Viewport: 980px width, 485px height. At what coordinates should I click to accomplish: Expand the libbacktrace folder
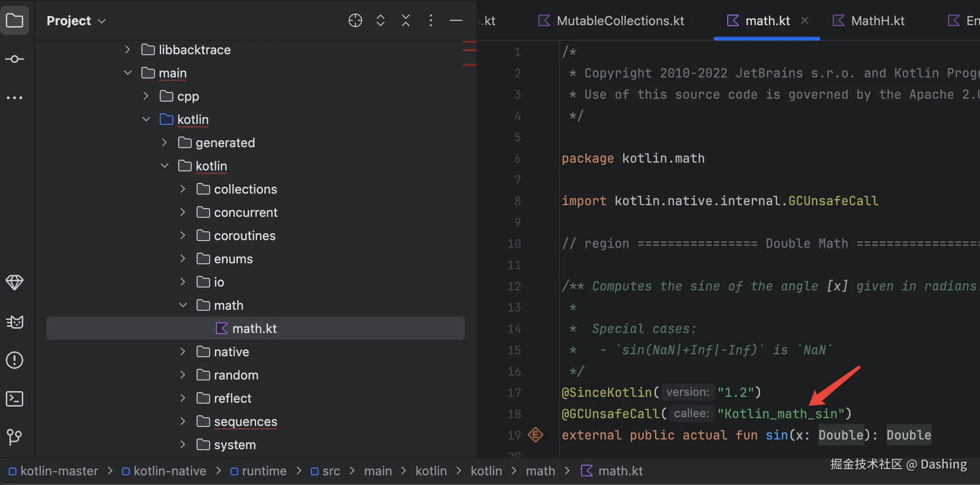click(127, 49)
